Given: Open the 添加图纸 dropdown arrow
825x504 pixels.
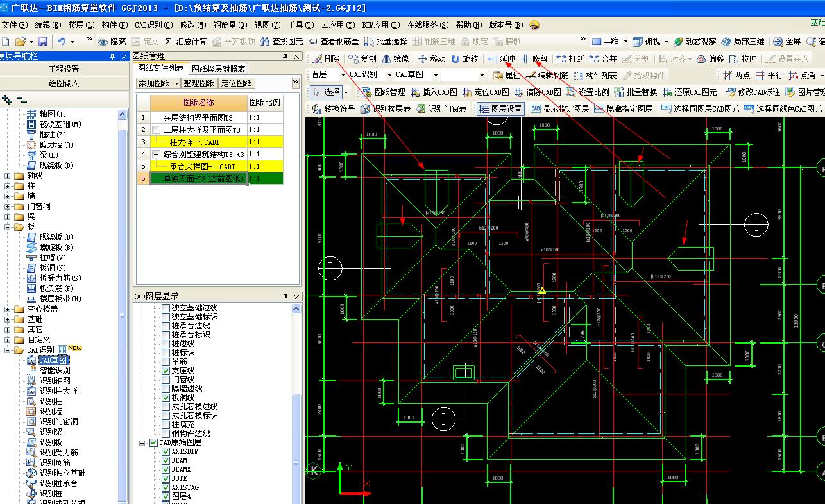Looking at the screenshot, I should point(176,83).
